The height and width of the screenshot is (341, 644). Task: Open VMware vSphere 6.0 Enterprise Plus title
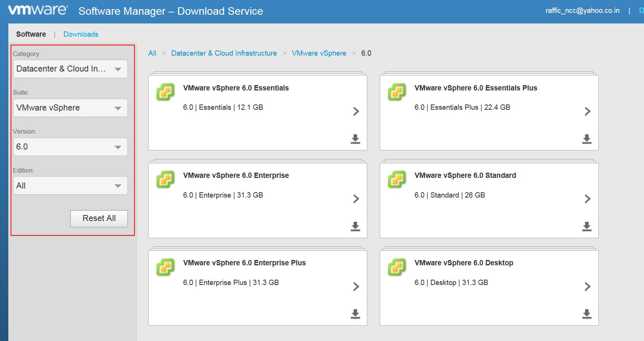click(244, 263)
